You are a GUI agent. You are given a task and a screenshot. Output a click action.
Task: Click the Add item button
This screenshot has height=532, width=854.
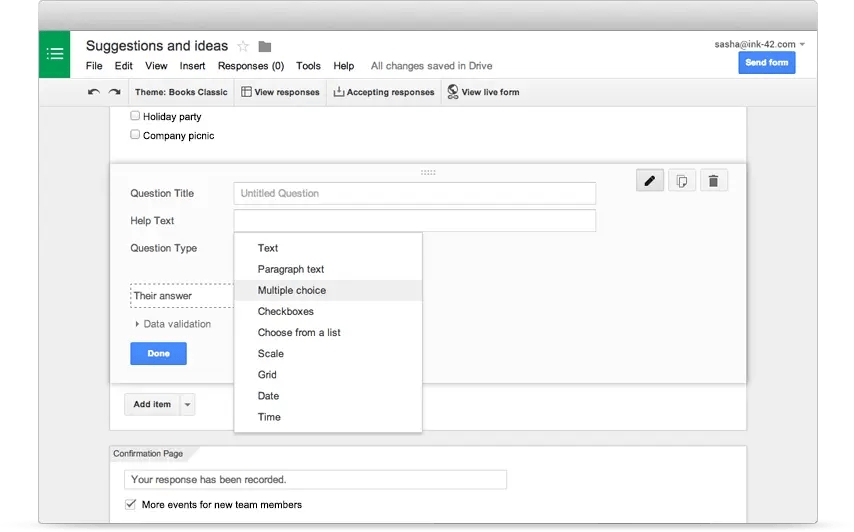pos(152,405)
